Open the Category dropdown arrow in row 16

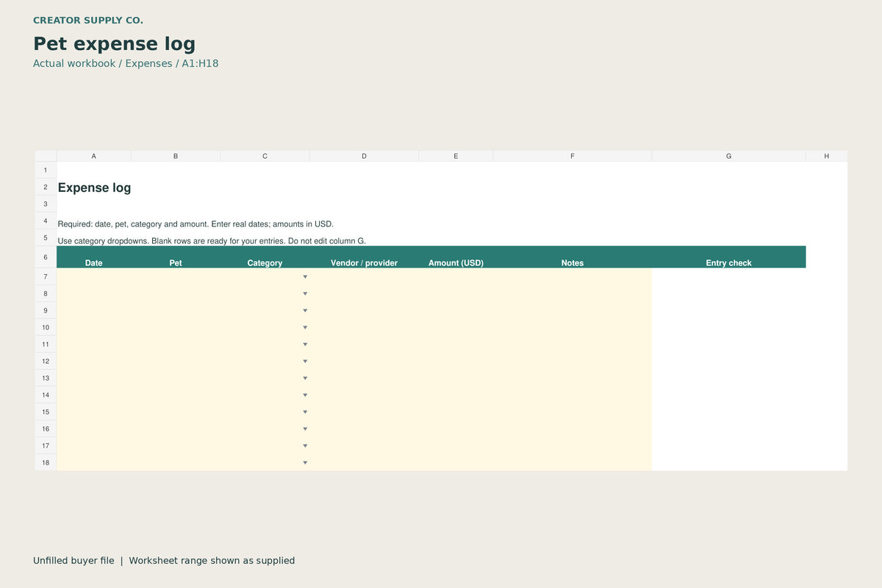(305, 429)
